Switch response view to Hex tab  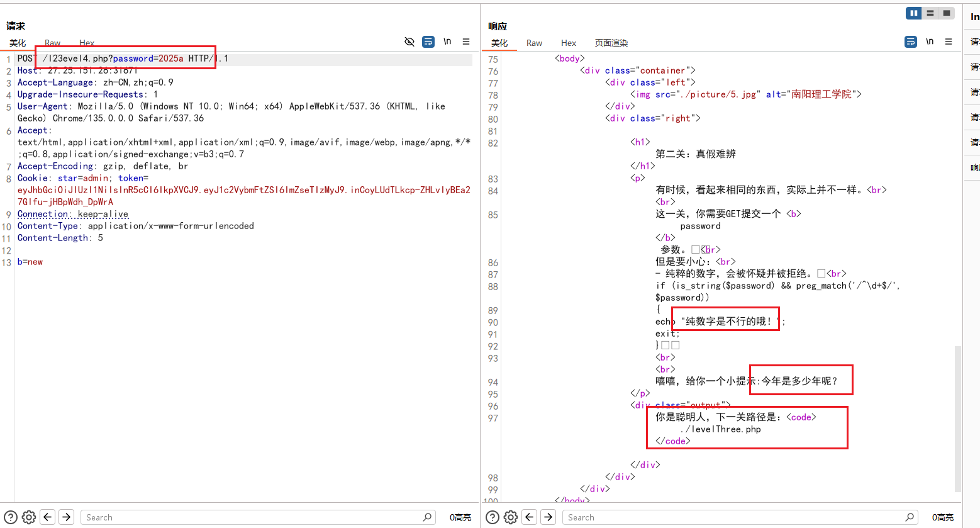point(569,43)
